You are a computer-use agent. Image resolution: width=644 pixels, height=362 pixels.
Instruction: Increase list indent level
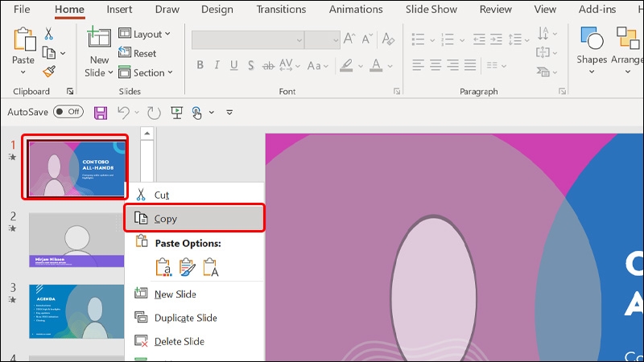point(496,39)
